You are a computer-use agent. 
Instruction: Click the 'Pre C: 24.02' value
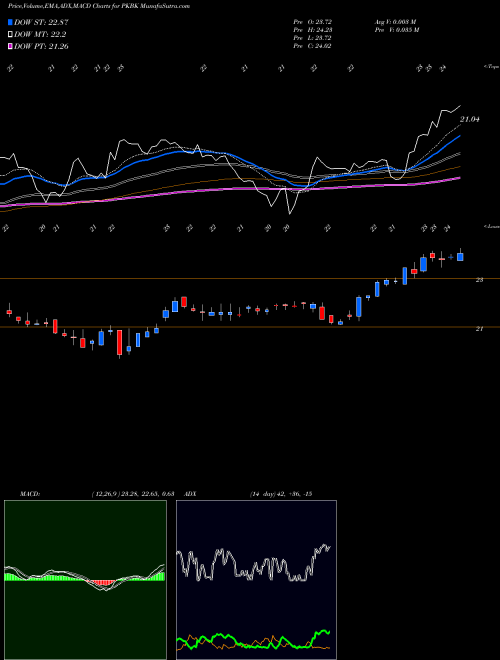312,46
